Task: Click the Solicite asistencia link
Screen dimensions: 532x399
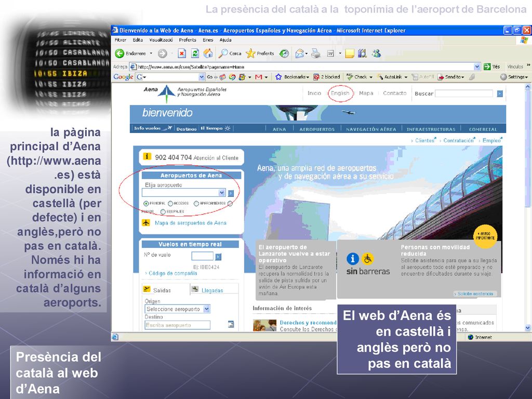Action: [475, 294]
